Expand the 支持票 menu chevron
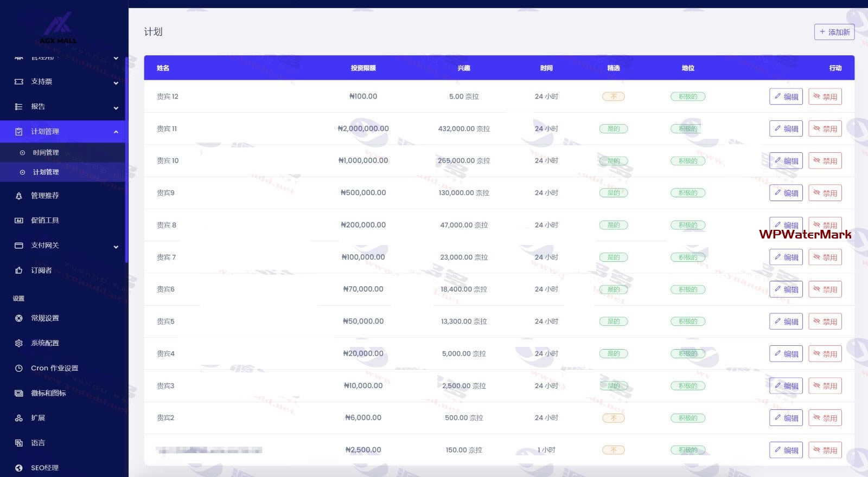Image resolution: width=868 pixels, height=477 pixels. pos(116,83)
